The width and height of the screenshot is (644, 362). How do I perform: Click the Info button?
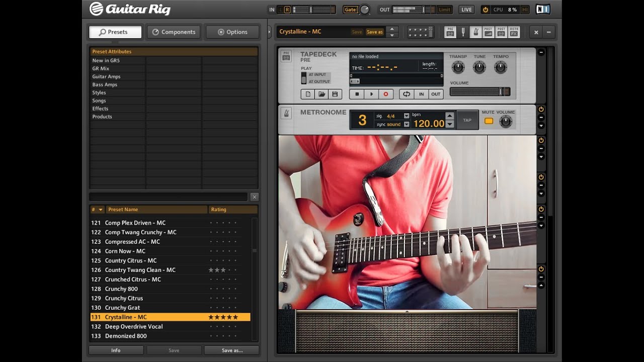point(116,350)
